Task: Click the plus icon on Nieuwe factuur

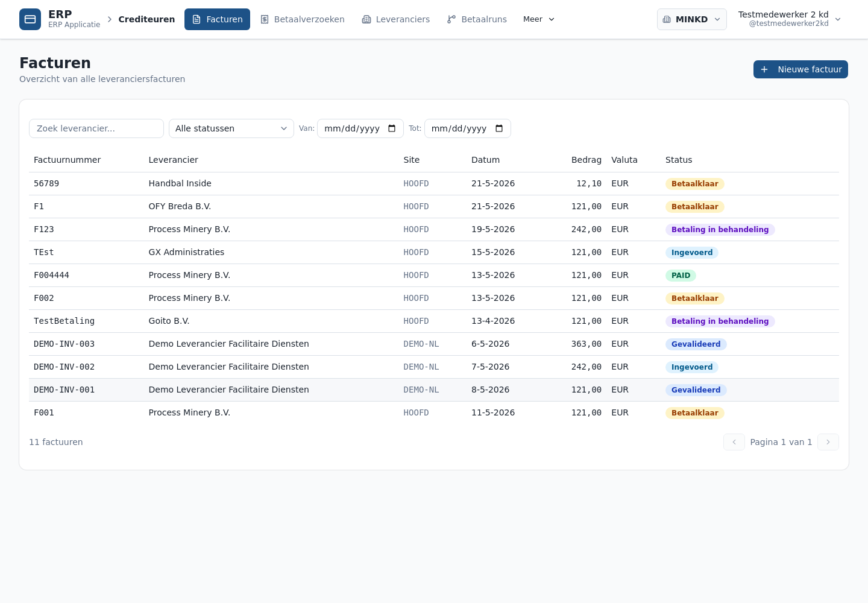Action: 764,69
